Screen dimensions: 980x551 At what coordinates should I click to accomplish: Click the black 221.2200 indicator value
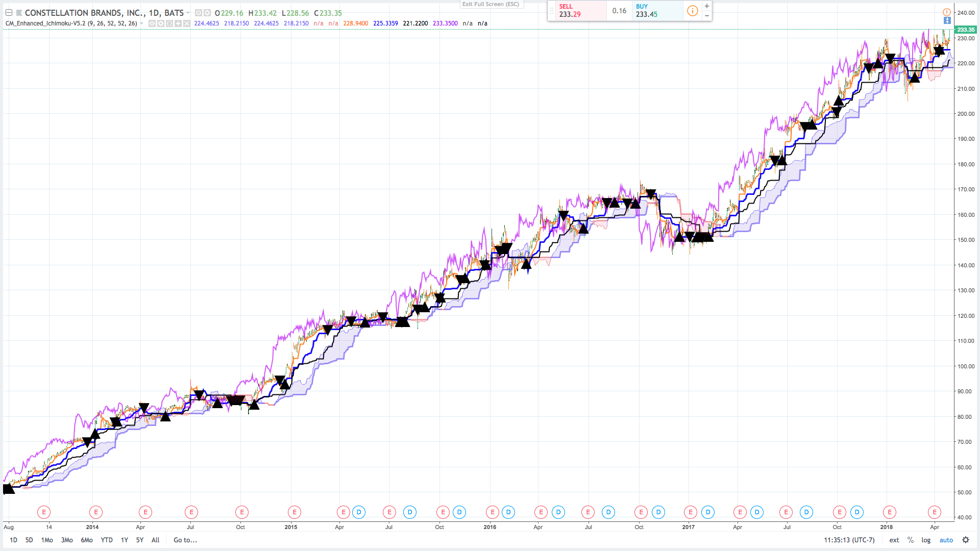coord(415,23)
